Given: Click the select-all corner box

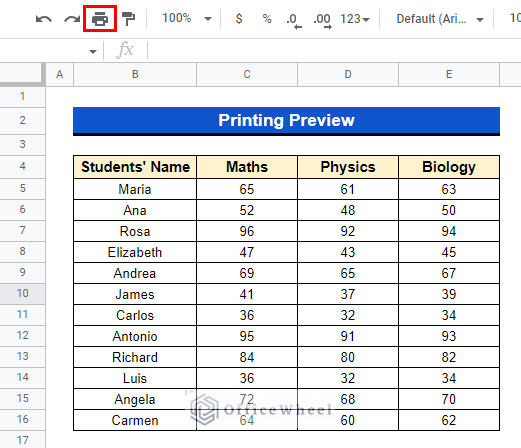Looking at the screenshot, I should pos(22,74).
